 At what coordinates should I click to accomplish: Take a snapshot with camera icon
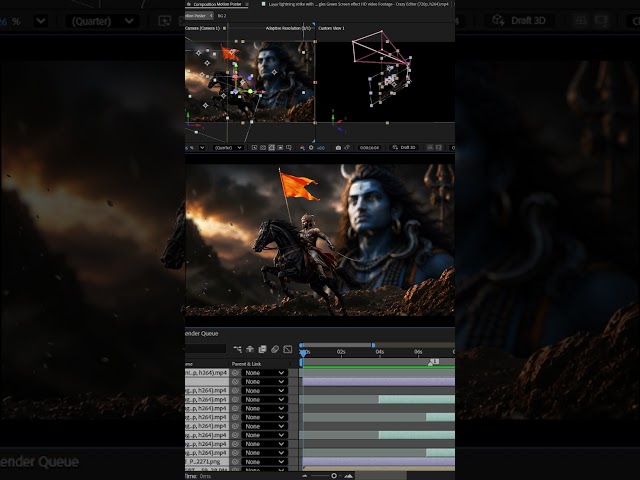tap(338, 147)
